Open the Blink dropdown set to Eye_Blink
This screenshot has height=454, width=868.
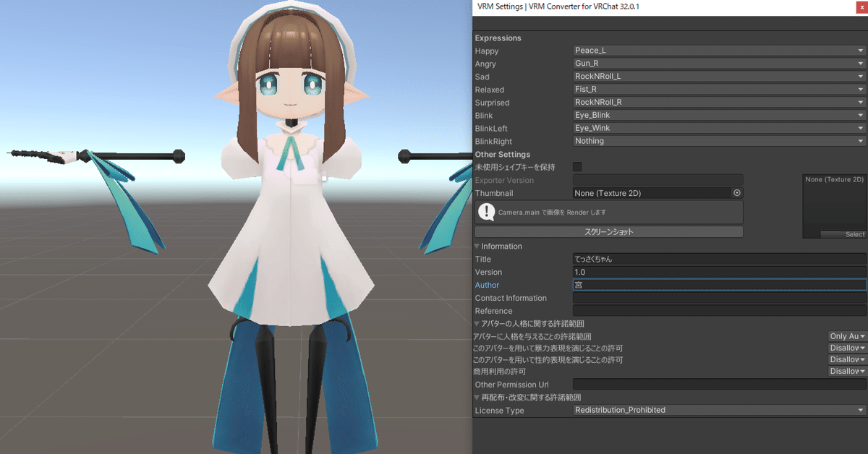[x=716, y=115]
